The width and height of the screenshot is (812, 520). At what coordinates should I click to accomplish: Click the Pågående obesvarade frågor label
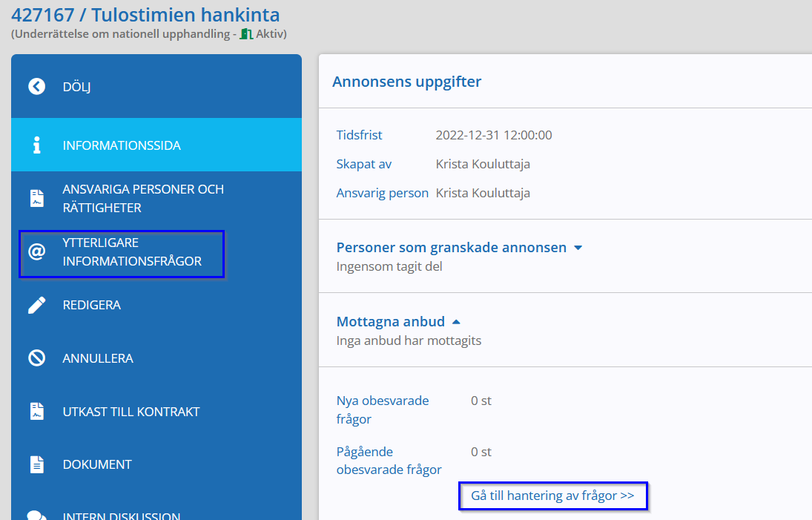pyautogui.click(x=389, y=460)
